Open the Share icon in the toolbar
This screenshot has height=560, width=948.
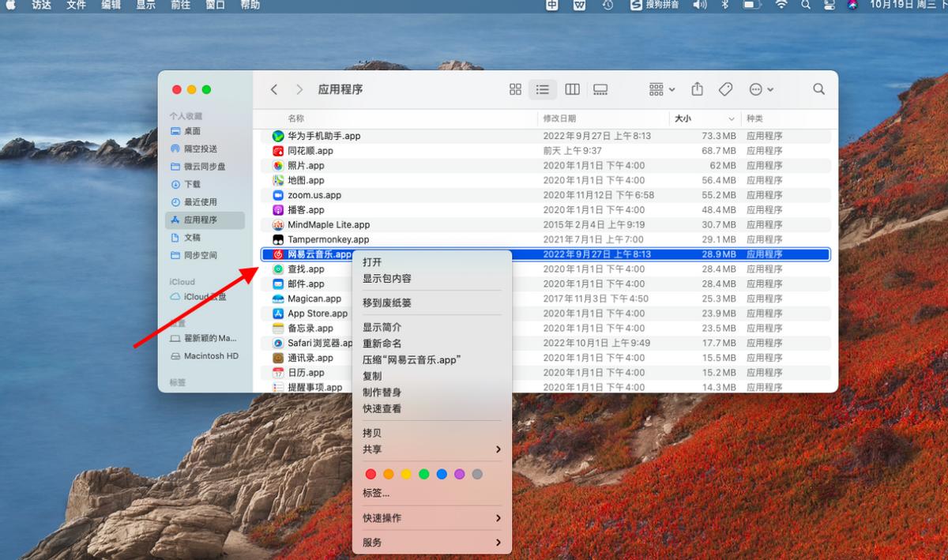click(697, 89)
